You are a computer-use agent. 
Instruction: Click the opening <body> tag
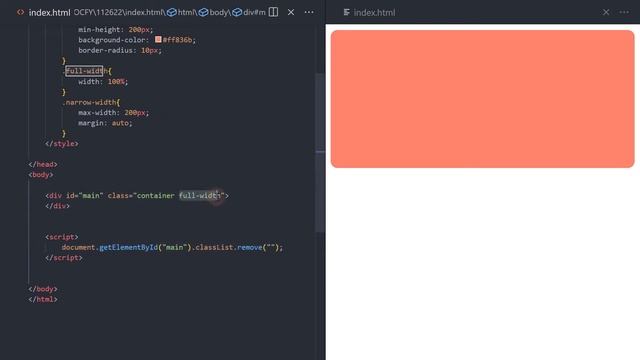[41, 175]
